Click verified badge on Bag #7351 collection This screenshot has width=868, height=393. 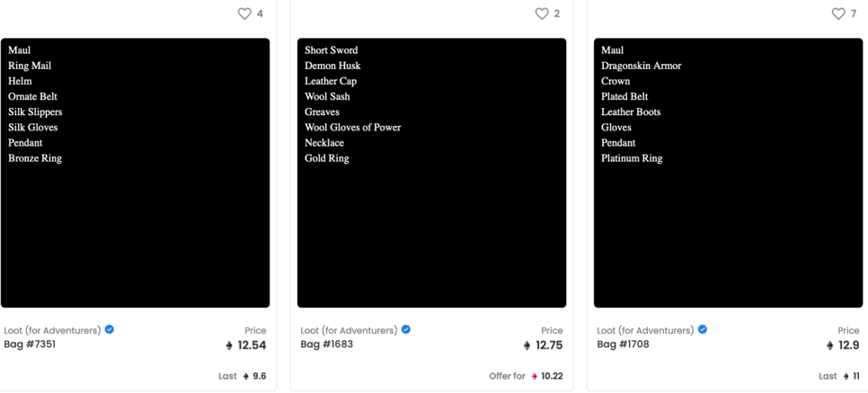[x=110, y=330]
